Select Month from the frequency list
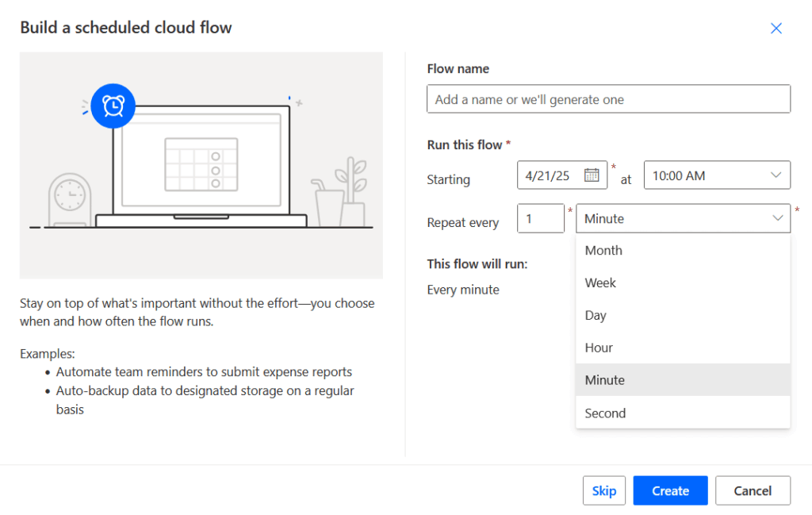The image size is (812, 515). pos(683,250)
